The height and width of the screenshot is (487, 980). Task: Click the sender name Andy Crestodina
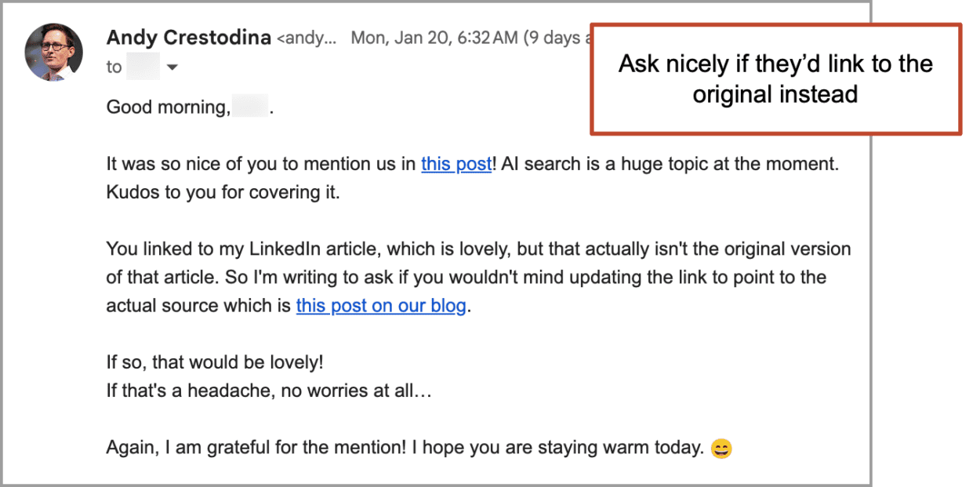(x=188, y=37)
